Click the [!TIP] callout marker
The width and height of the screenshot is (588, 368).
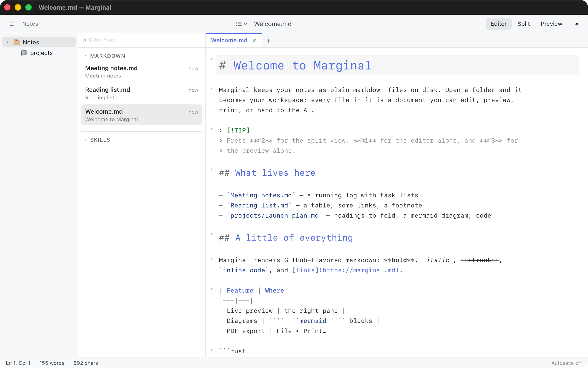pos(238,130)
